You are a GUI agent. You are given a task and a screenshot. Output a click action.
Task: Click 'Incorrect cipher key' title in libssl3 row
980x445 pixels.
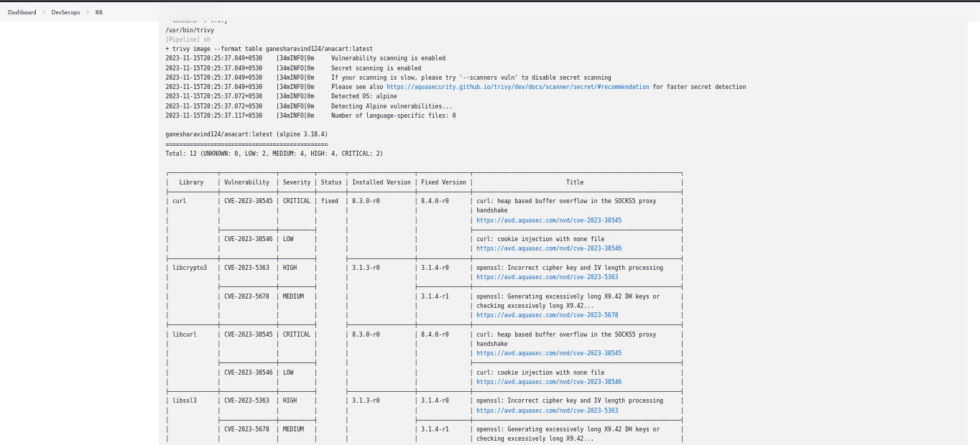coord(570,400)
